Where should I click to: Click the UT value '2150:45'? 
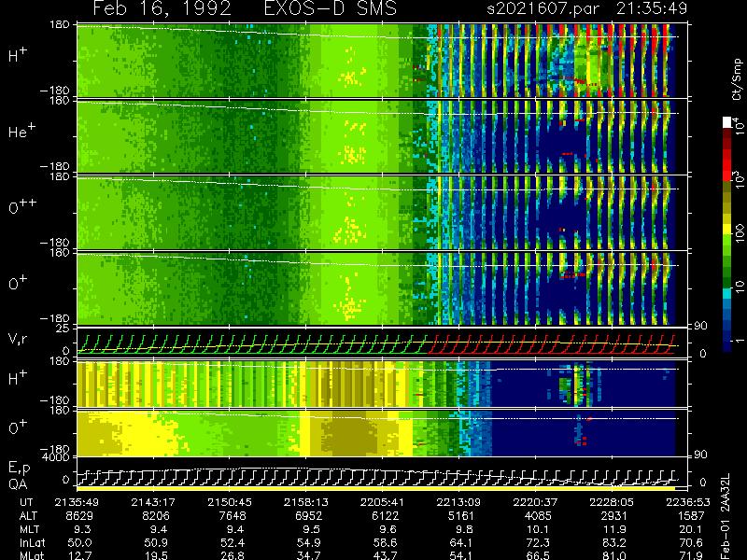[x=229, y=502]
